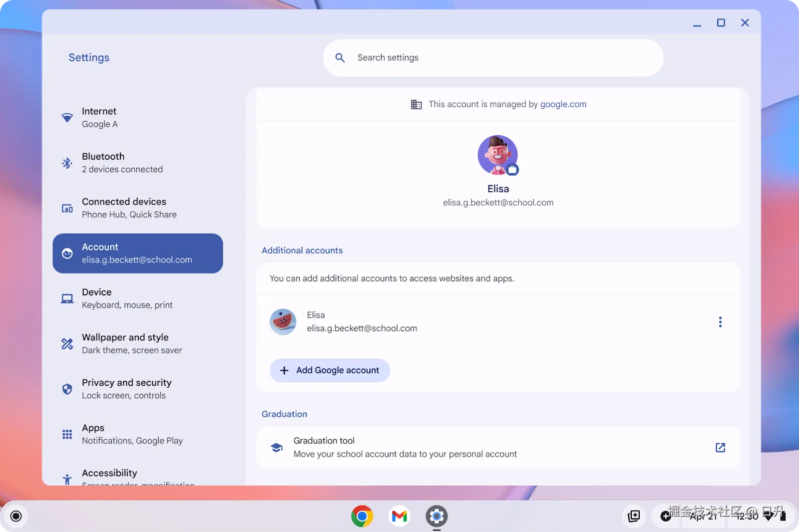Go to Wallpaper and style

[x=138, y=344]
